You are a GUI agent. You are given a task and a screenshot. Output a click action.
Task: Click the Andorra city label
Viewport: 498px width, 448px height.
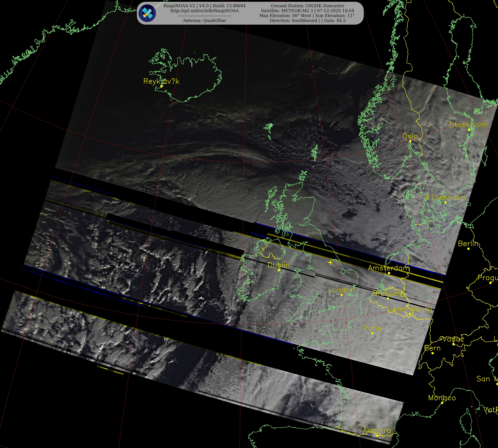click(377, 431)
